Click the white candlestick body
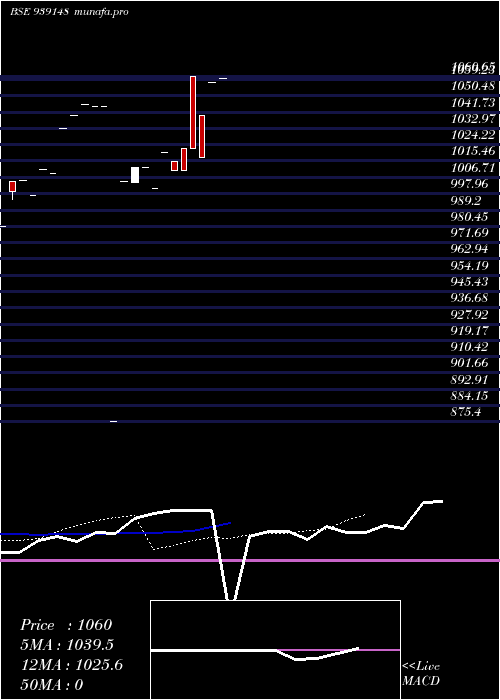Screen dimensions: 500x700 [x=135, y=175]
